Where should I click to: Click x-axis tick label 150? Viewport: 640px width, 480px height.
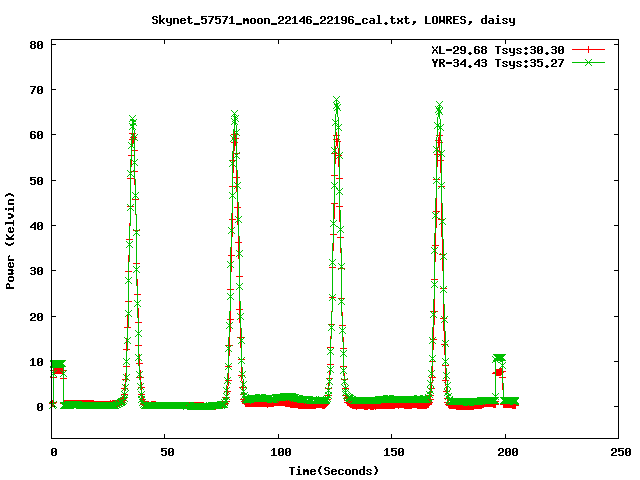[x=394, y=452]
